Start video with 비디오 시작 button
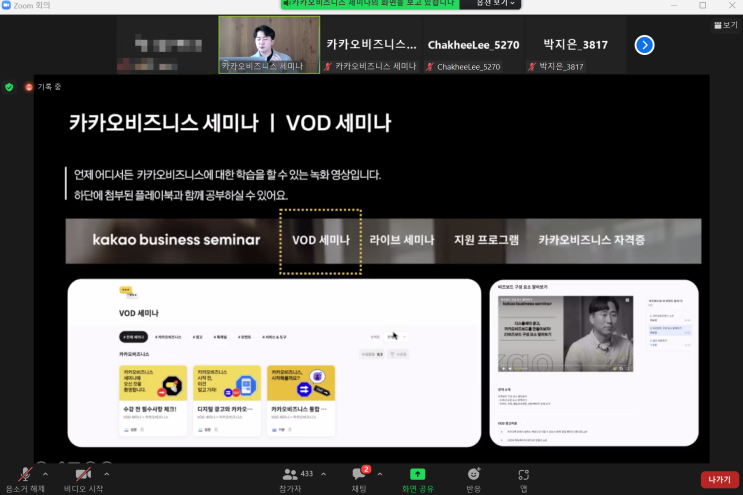 pyautogui.click(x=83, y=479)
